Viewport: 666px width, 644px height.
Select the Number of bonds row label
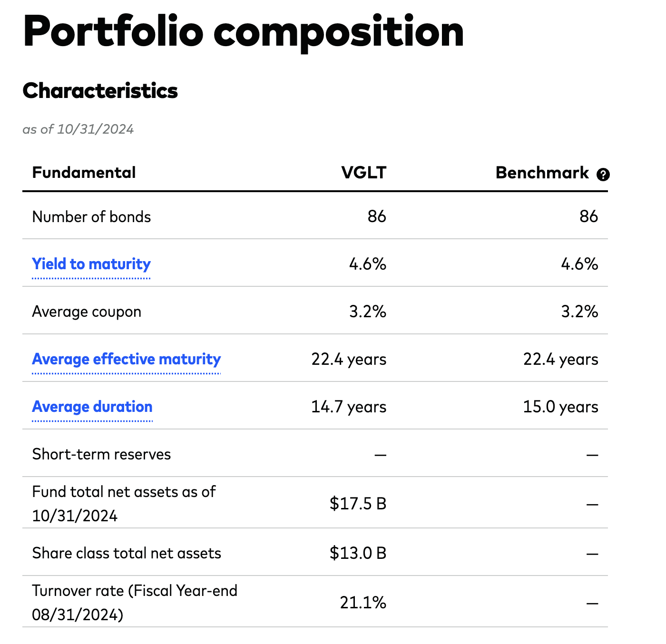[91, 216]
